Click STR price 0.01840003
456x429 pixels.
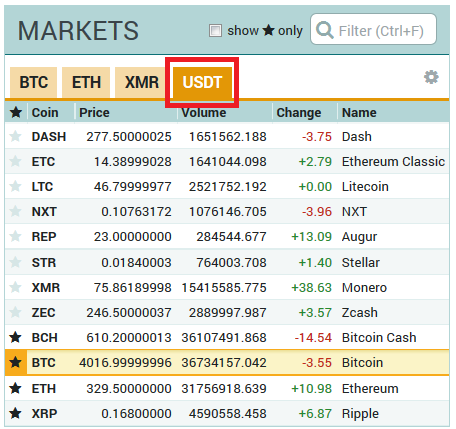pyautogui.click(x=136, y=263)
